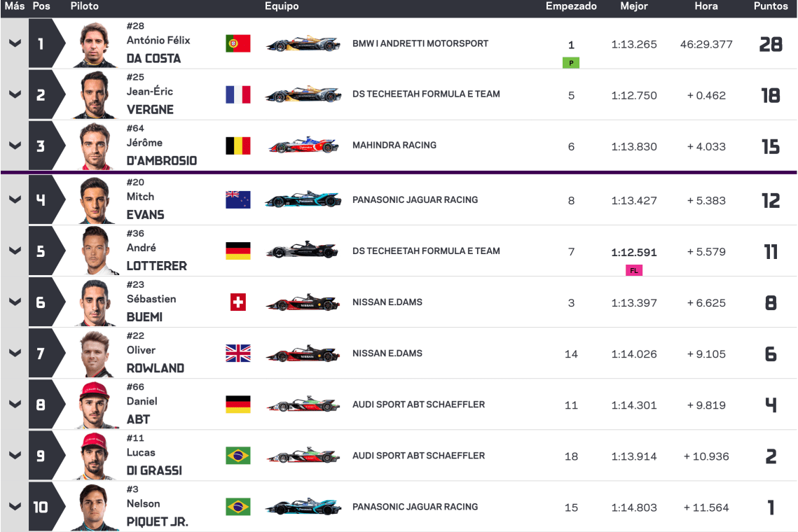The image size is (798, 532).
Task: Expand details for Mitch Evans row
Action: pos(14,199)
